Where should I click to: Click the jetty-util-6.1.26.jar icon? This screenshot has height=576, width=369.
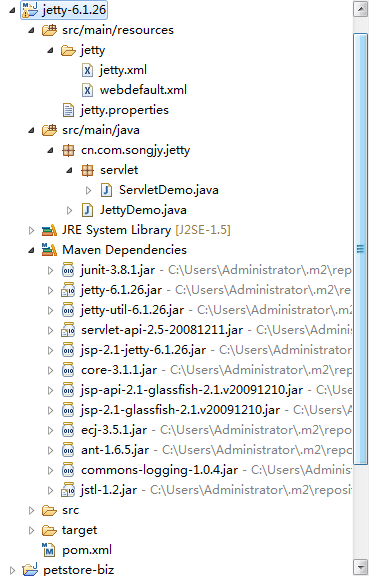tap(68, 310)
